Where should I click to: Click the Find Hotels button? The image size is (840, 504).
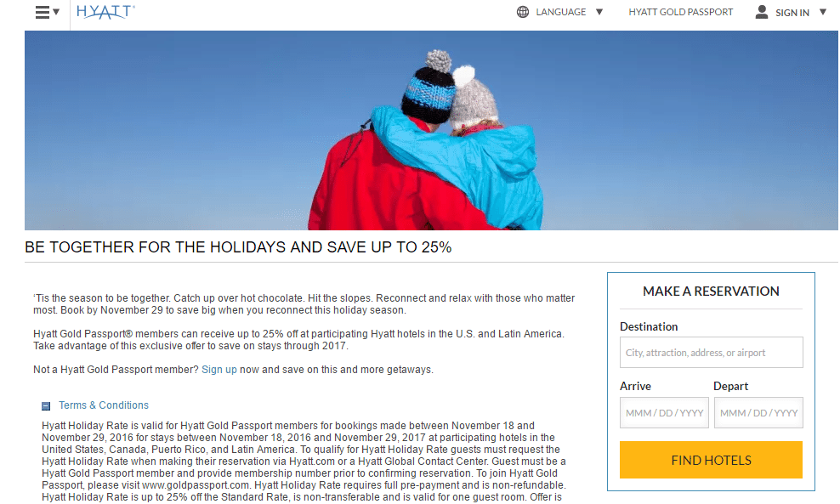pyautogui.click(x=711, y=460)
